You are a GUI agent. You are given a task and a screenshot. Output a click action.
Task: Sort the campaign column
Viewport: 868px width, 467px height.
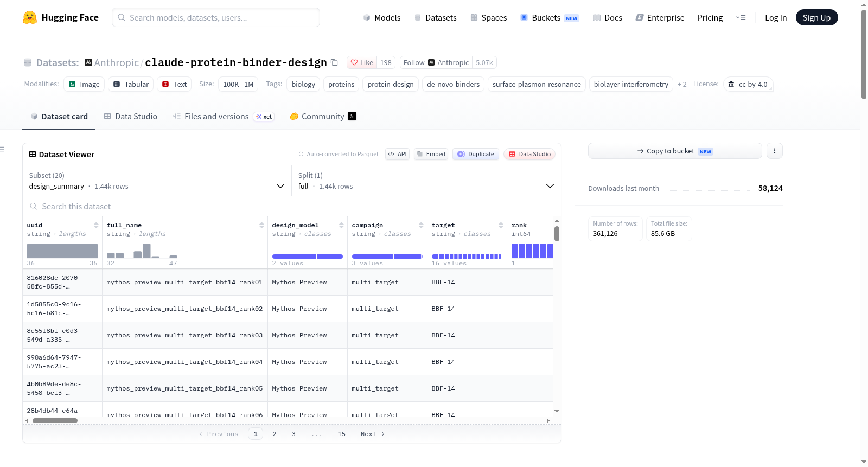click(x=421, y=225)
